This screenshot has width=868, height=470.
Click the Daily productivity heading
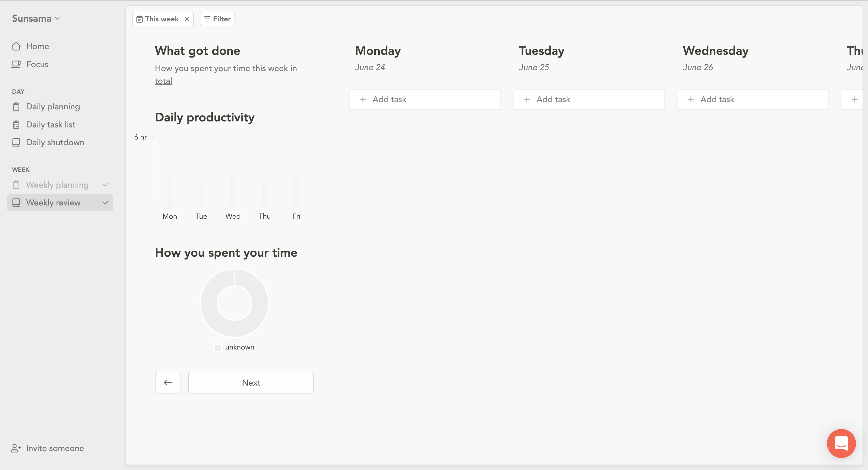tap(205, 117)
